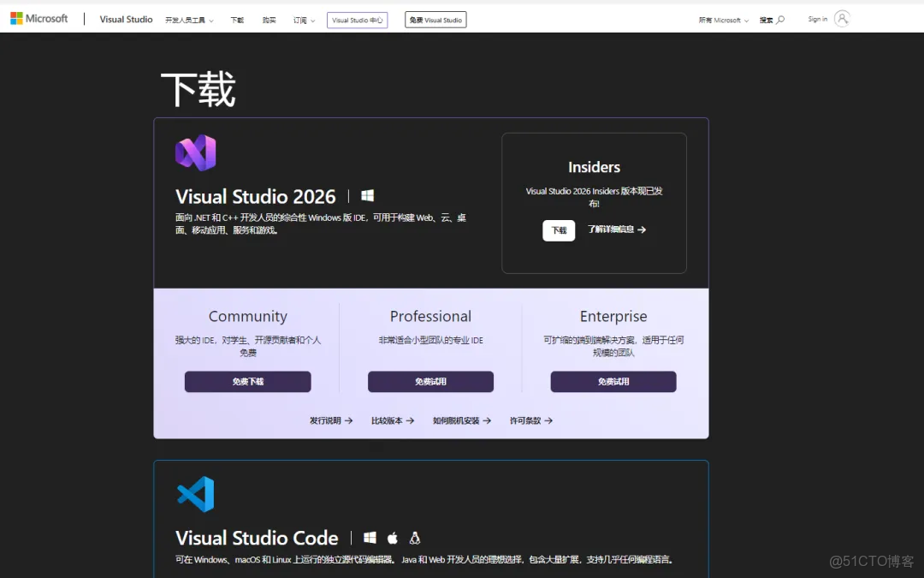Click the 下载 button in the Insiders panel
Image resolution: width=924 pixels, height=578 pixels.
(x=559, y=230)
